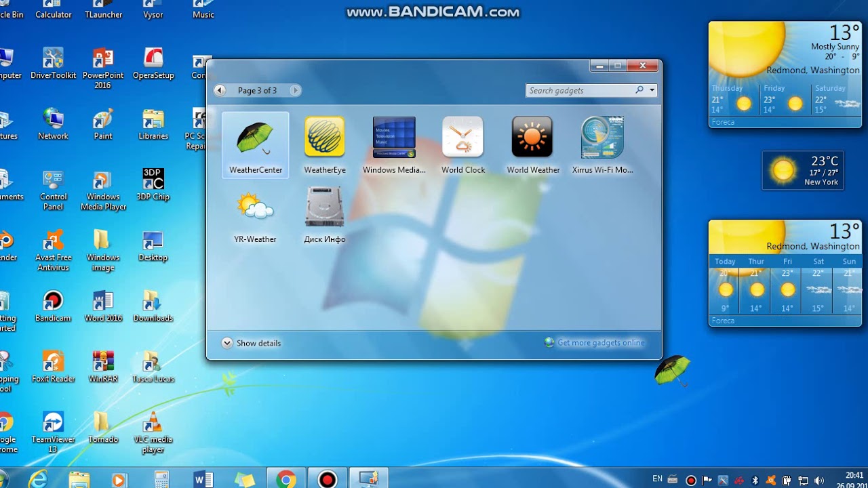
Task: Open the Windows image folder
Action: (103, 250)
